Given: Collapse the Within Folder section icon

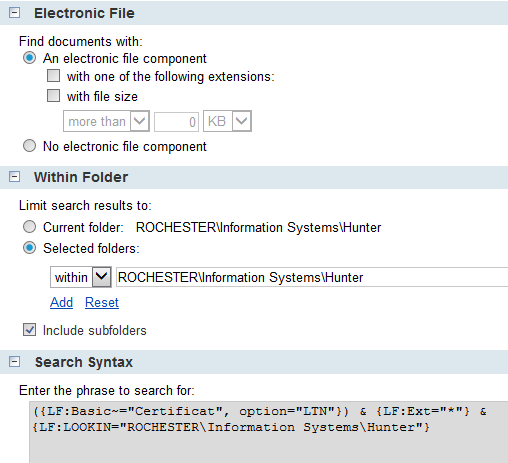Looking at the screenshot, I should (x=14, y=177).
